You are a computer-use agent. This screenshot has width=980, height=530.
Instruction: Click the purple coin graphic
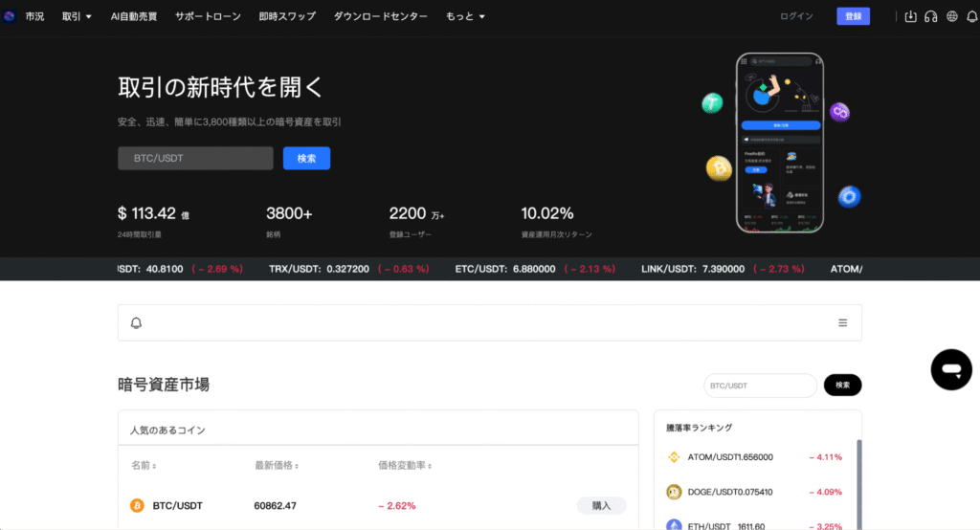point(840,113)
